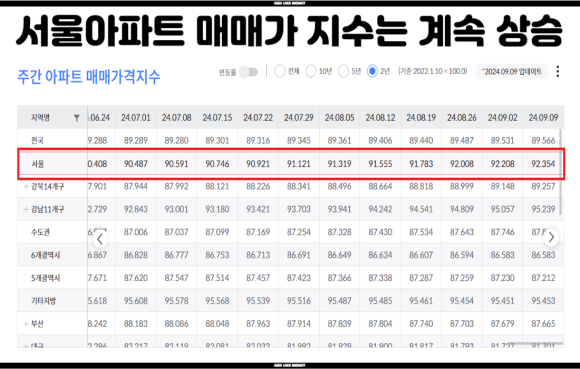Click the right arrow to show later dates
Image resolution: width=580 pixels, height=369 pixels.
[x=551, y=237]
